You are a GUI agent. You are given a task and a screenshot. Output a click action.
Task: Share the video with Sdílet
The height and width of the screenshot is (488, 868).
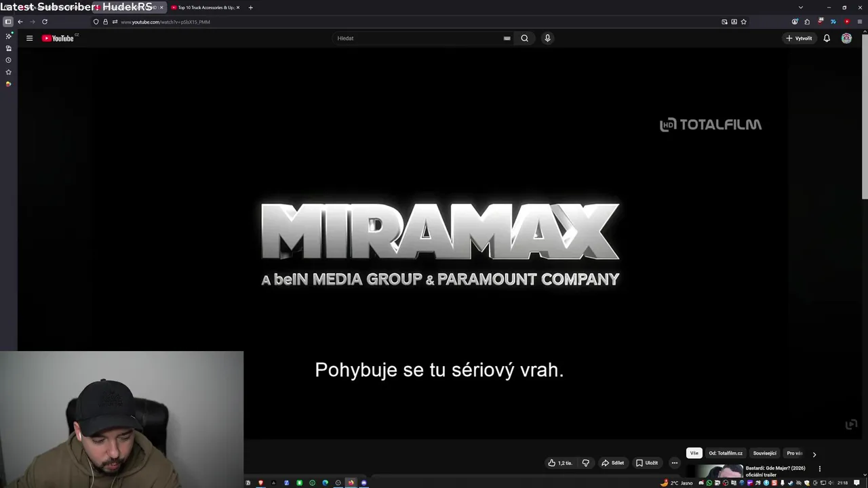613,463
